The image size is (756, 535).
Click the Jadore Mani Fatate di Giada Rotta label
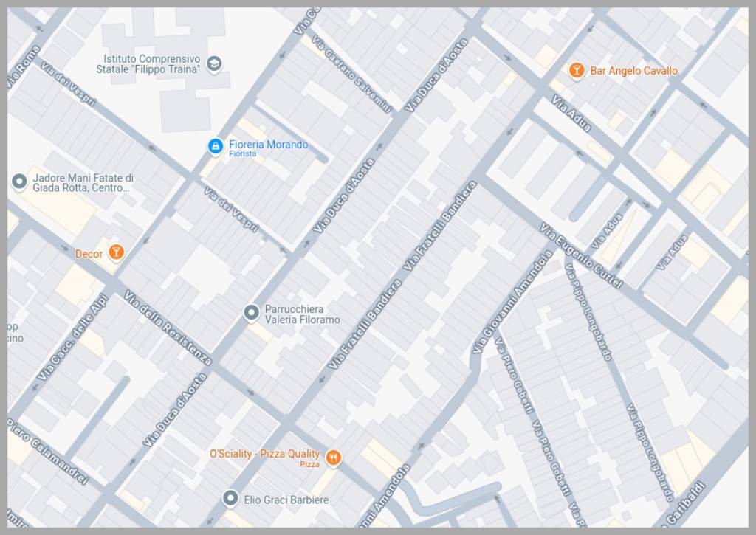click(x=83, y=183)
